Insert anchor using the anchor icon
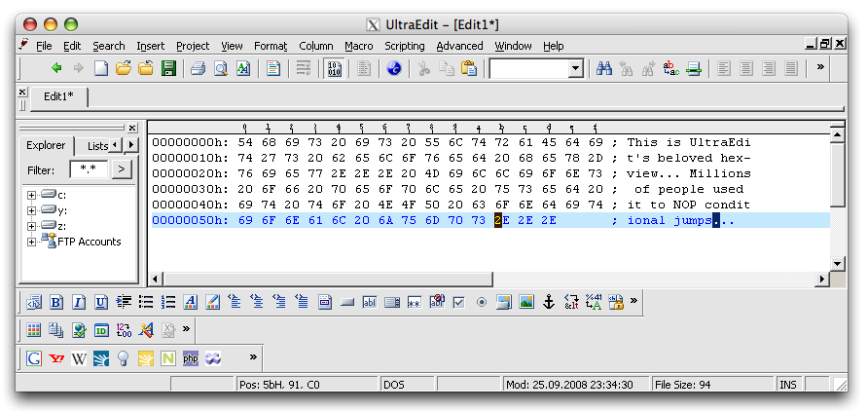The image size is (868, 411). coord(548,302)
